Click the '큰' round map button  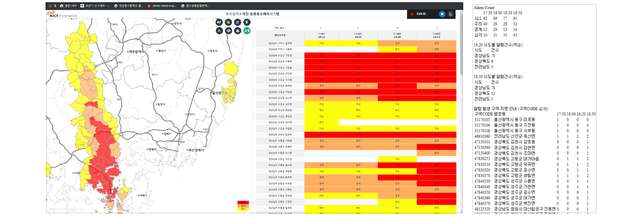pyautogui.click(x=238, y=22)
